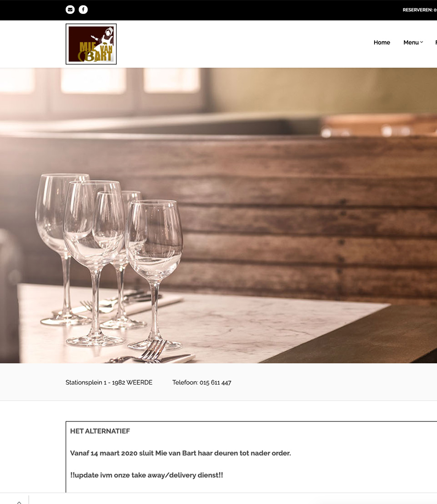Image resolution: width=437 pixels, height=504 pixels.
Task: Click the partially visible nav item after Menu
Action: (436, 42)
